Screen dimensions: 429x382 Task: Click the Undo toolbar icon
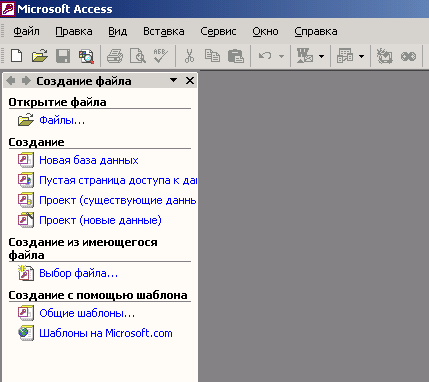coord(265,56)
